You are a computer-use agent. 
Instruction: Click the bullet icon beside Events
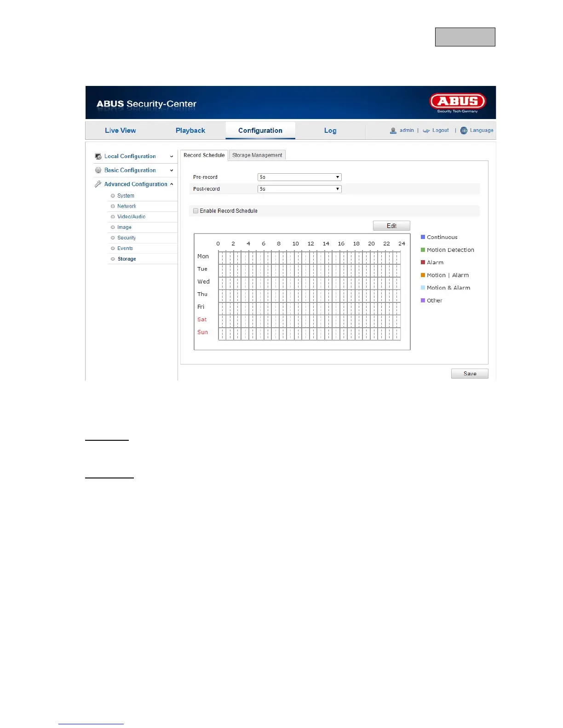(113, 249)
